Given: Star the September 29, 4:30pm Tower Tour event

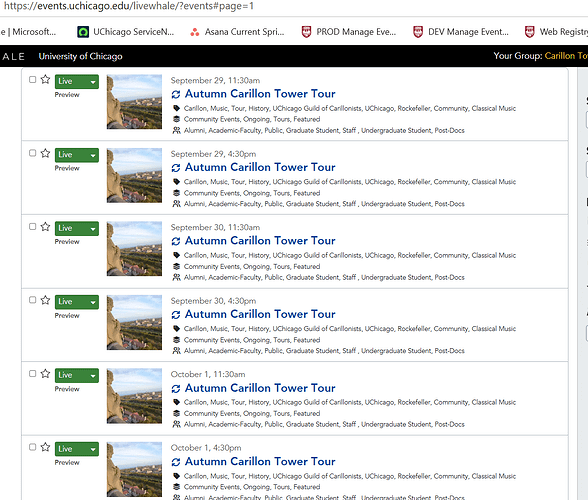Looking at the screenshot, I should (45, 153).
